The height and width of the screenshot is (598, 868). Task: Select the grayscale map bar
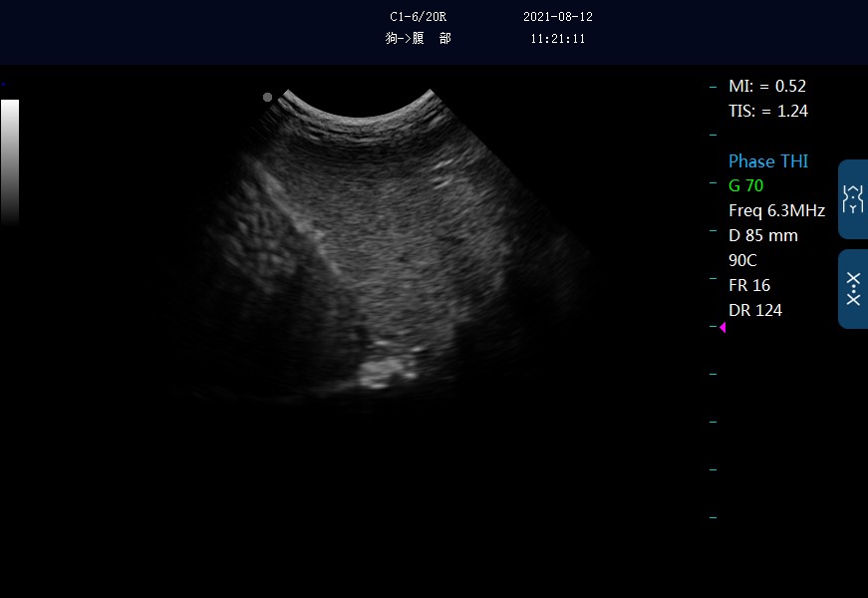(10, 161)
